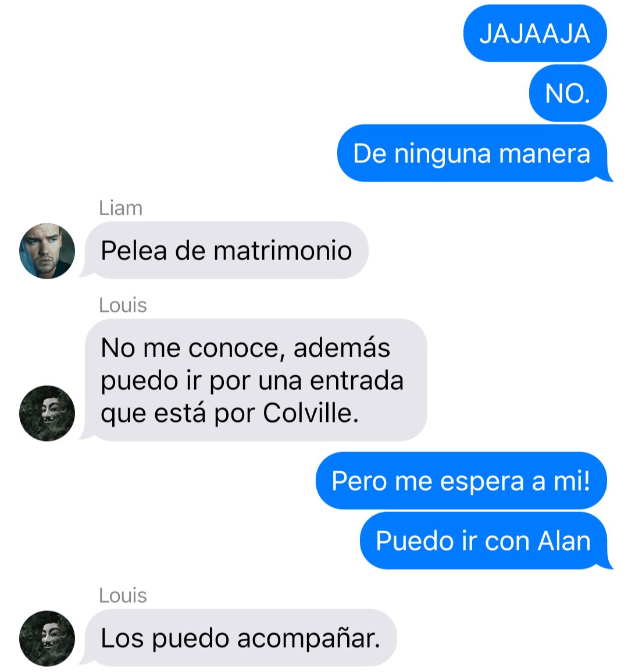Select the 'NO.' sent message bubble

tap(568, 94)
